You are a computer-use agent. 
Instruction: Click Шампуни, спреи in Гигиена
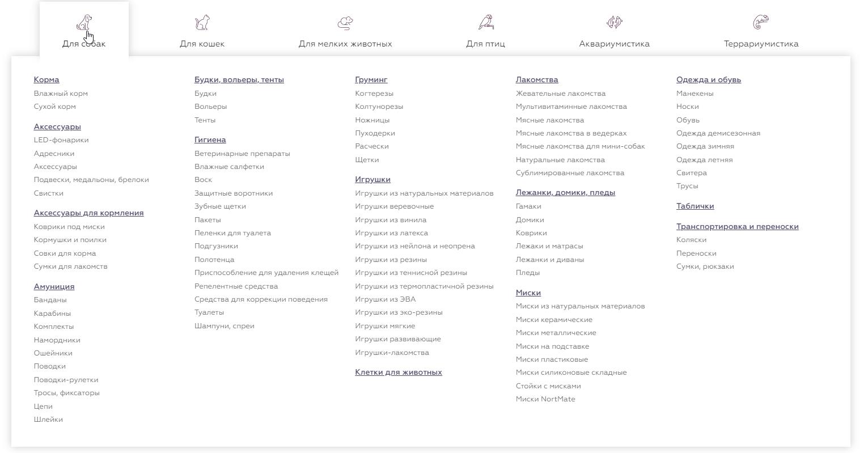(x=225, y=326)
